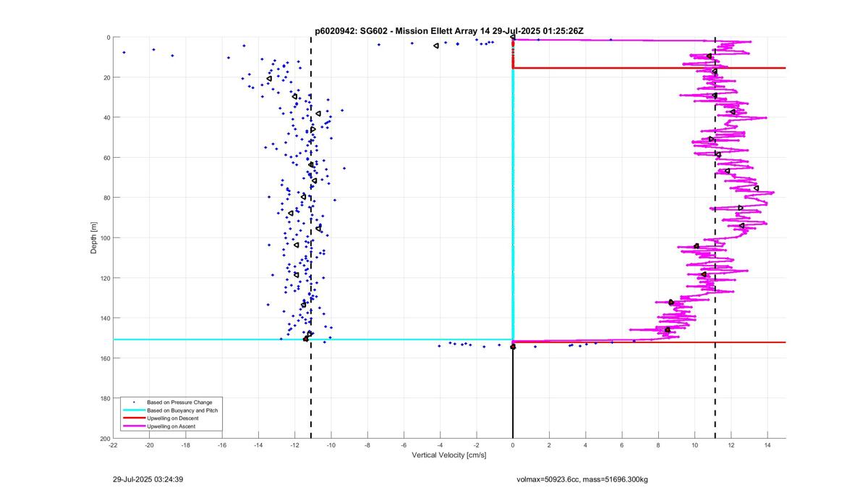Screen dimensions: 868x493
Task: Click x-axis tick label '-14'
Action: tap(258, 445)
